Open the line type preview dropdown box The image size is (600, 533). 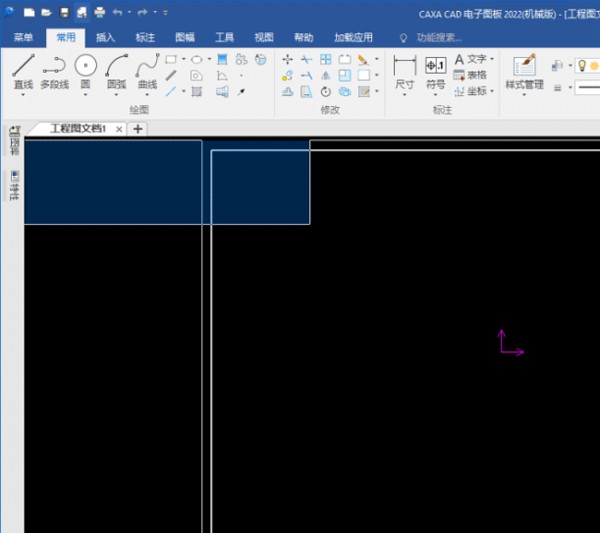coord(588,88)
